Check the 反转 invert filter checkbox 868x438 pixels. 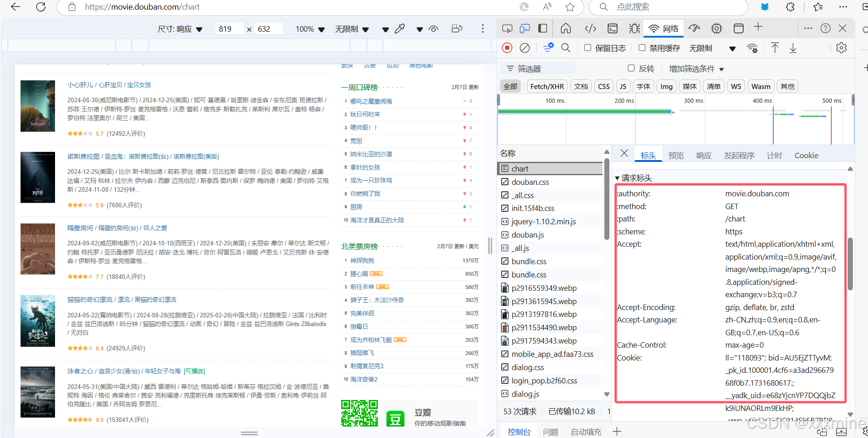631,68
